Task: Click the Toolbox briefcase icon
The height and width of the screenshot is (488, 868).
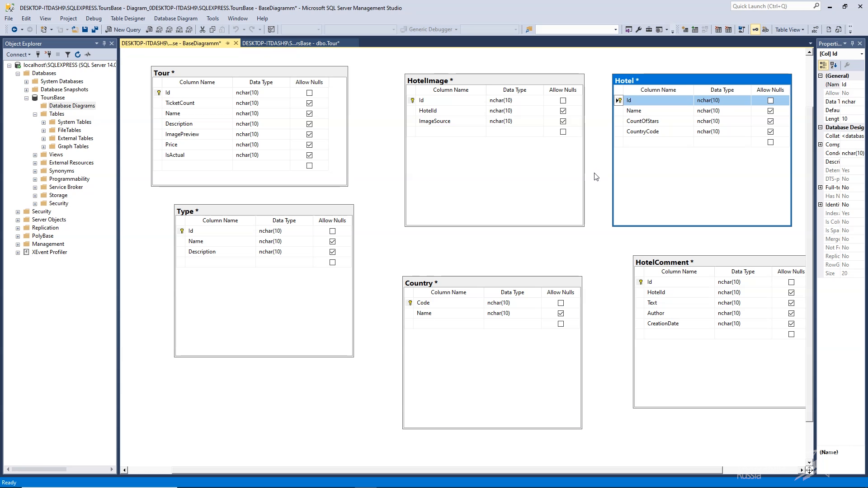Action: tap(649, 29)
